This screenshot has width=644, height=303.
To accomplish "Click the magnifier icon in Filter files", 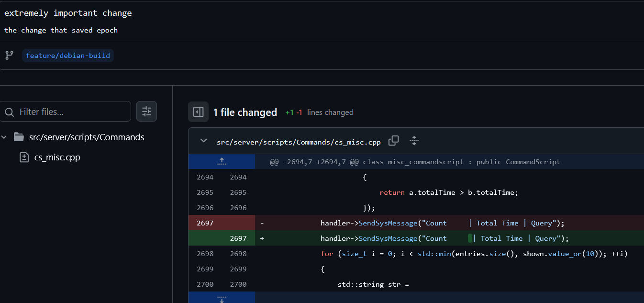I will [x=9, y=112].
